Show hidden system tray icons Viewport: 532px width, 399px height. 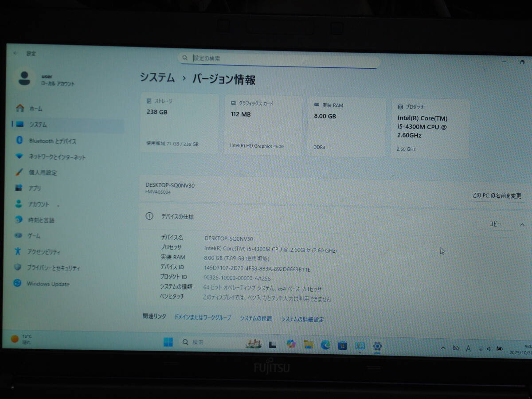click(x=443, y=348)
